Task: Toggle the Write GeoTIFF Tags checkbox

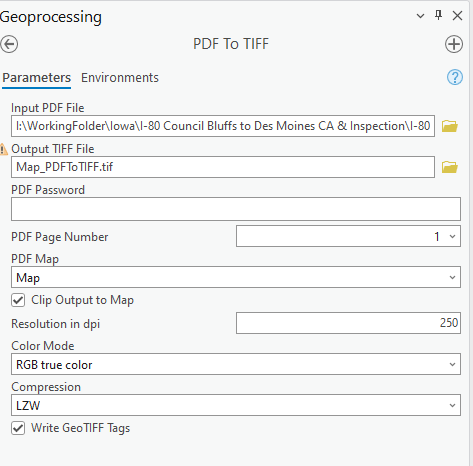Action: [18, 428]
